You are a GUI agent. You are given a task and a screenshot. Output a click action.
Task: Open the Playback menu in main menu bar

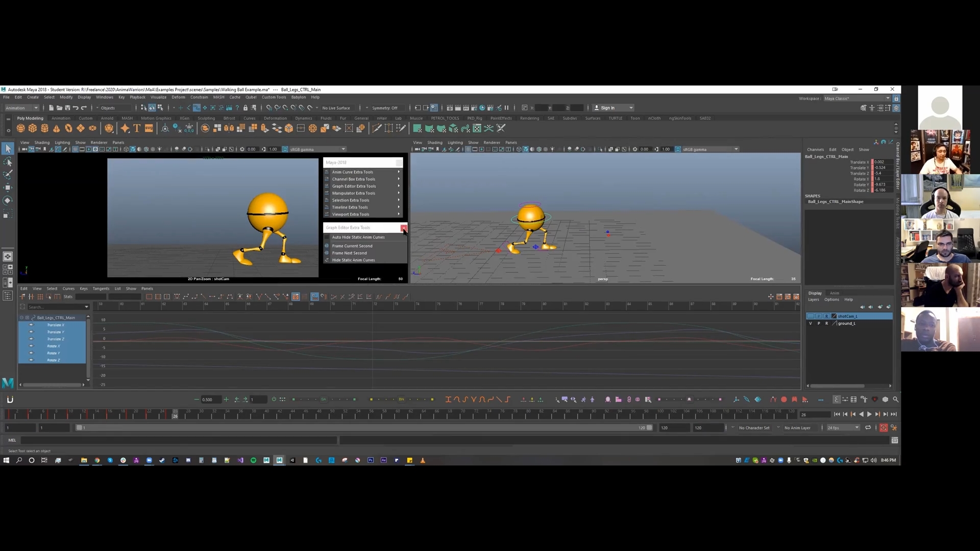137,97
